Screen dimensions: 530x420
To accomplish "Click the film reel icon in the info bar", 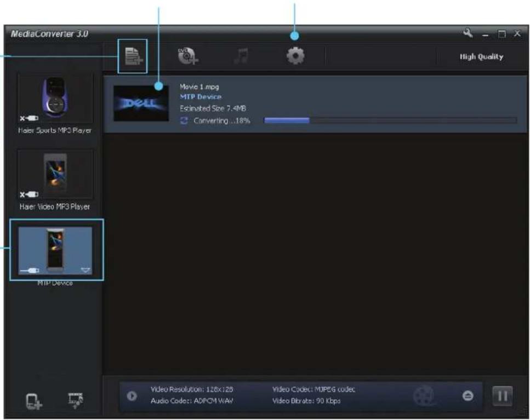I will (x=424, y=395).
